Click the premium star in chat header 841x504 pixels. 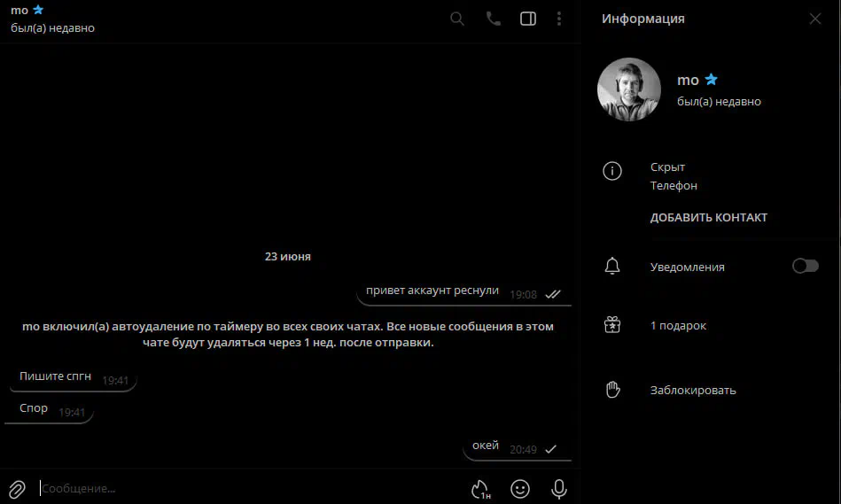click(38, 10)
